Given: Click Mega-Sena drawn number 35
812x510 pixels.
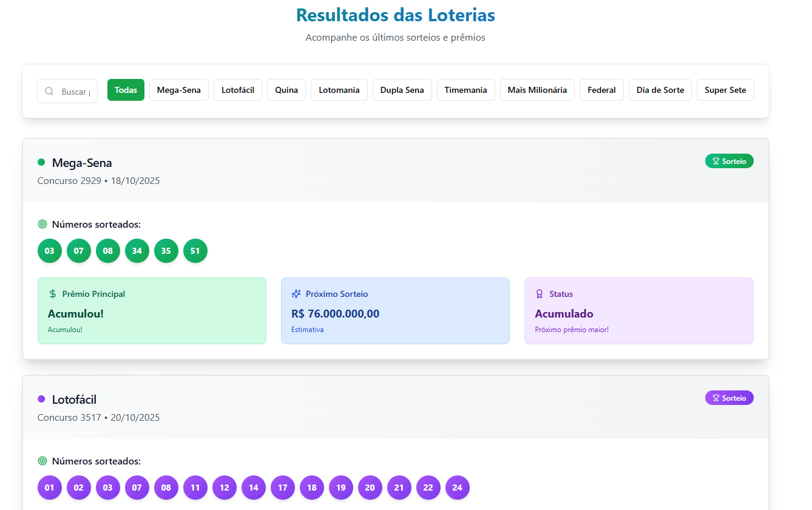Looking at the screenshot, I should 166,251.
